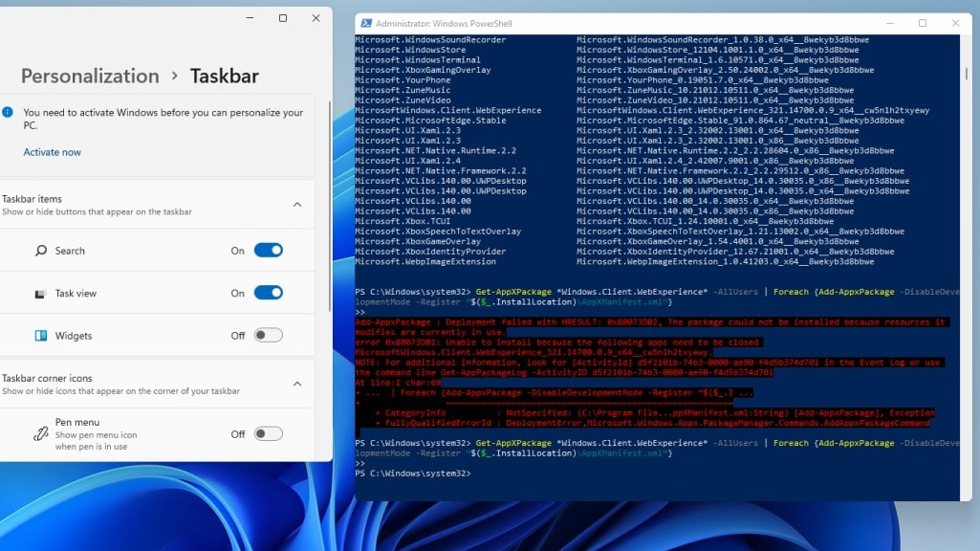Screen dimensions: 980x551
Task: Click the PowerShell icon in the title bar
Action: [365, 23]
